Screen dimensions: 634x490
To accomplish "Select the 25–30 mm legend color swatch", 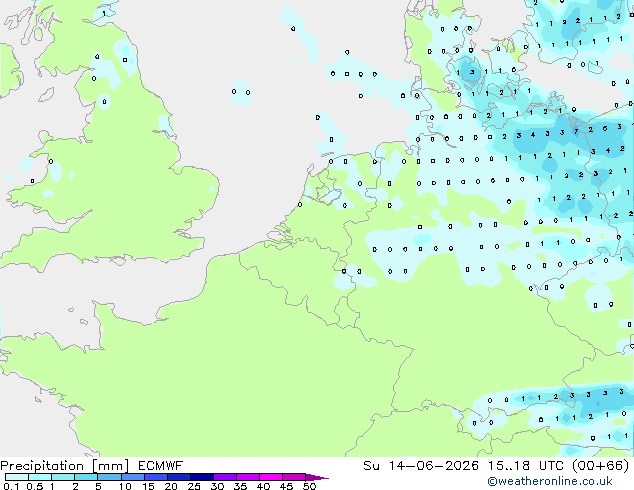I will pos(201,477).
